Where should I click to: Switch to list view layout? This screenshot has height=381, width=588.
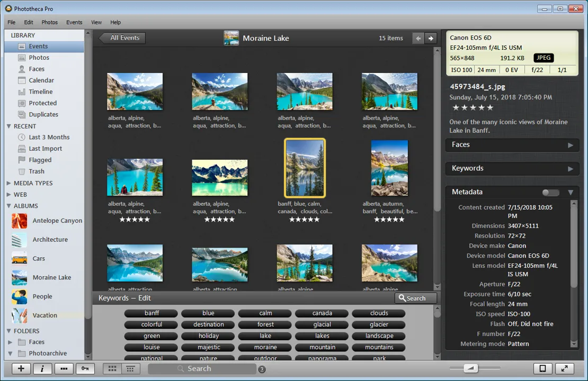[130, 369]
